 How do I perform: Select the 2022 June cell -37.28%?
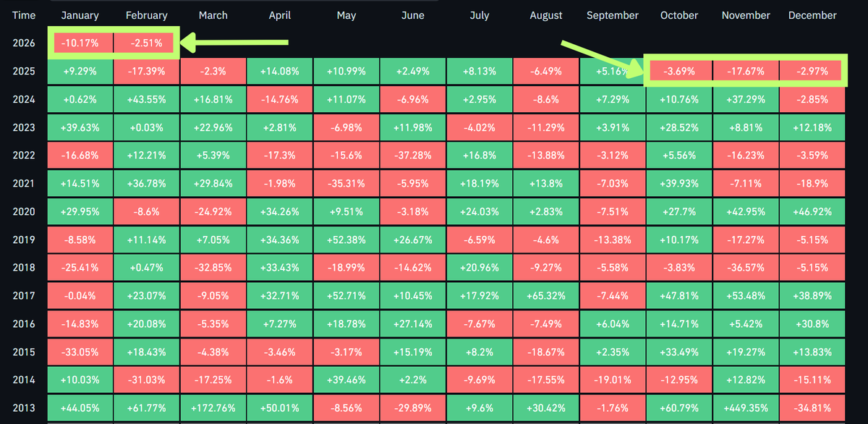coord(412,155)
